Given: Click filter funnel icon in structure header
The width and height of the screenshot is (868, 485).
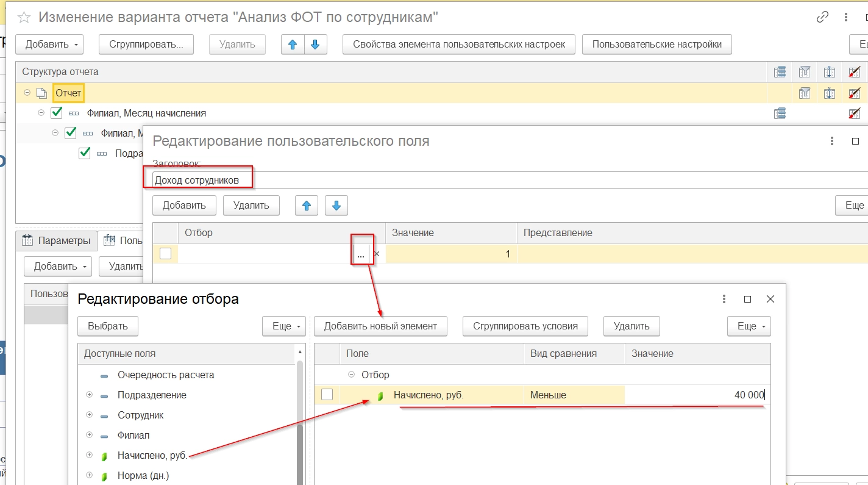Looking at the screenshot, I should [805, 72].
